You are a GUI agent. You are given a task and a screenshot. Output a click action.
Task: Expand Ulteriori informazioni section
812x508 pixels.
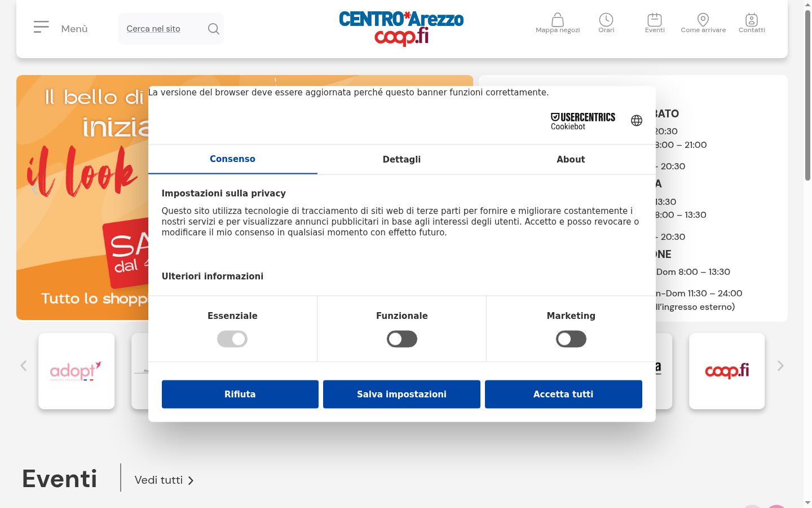(x=213, y=276)
